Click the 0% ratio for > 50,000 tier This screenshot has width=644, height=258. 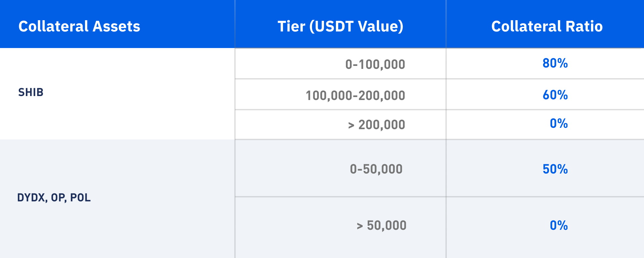(x=559, y=226)
